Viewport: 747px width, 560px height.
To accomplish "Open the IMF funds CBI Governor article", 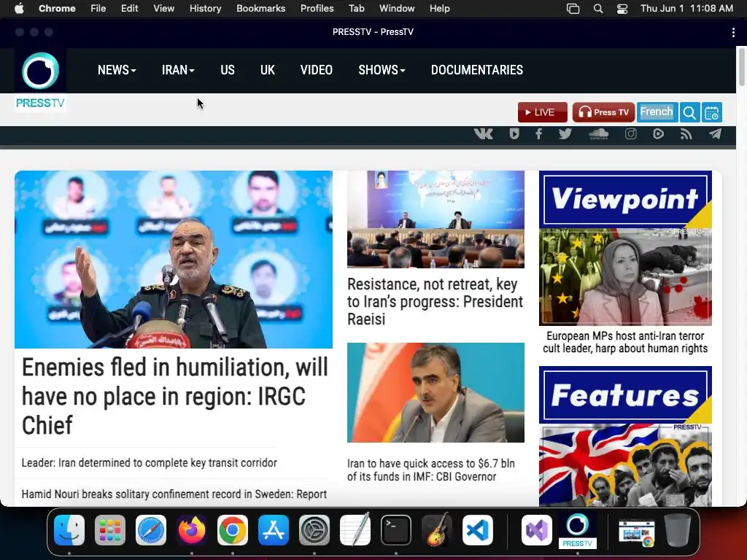I will coord(431,470).
